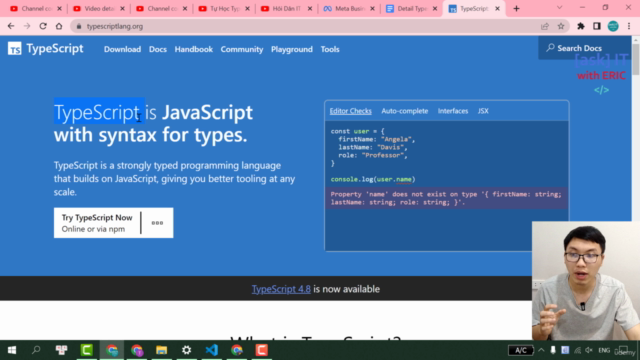
Task: Open a new browser tab
Action: click(516, 9)
